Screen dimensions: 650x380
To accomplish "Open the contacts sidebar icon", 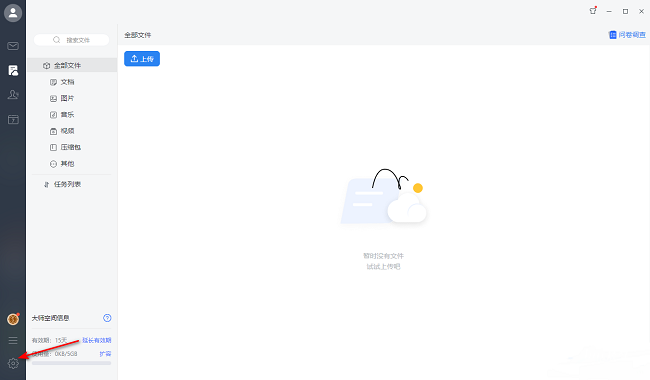I will (13, 95).
